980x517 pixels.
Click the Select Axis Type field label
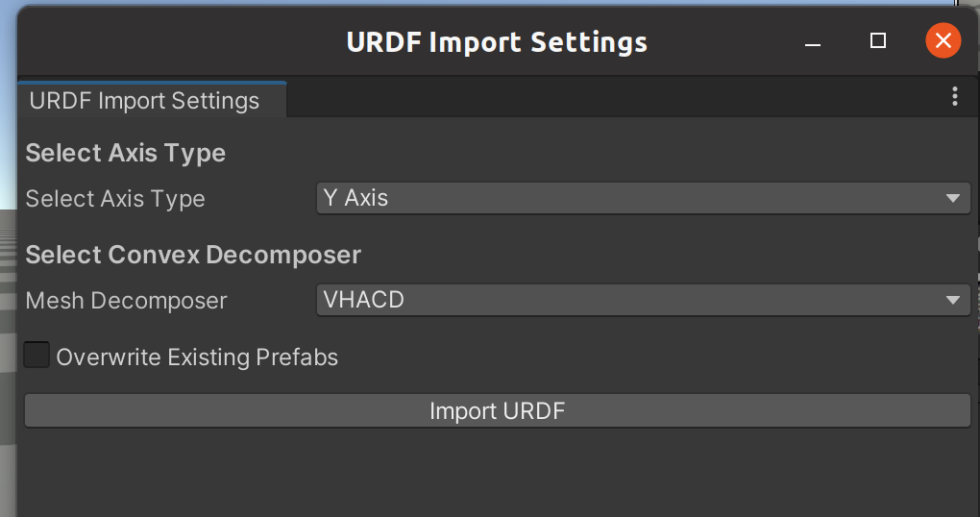pyautogui.click(x=115, y=199)
